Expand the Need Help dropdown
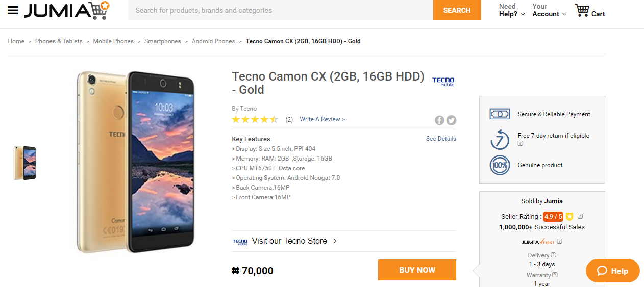 tap(511, 10)
